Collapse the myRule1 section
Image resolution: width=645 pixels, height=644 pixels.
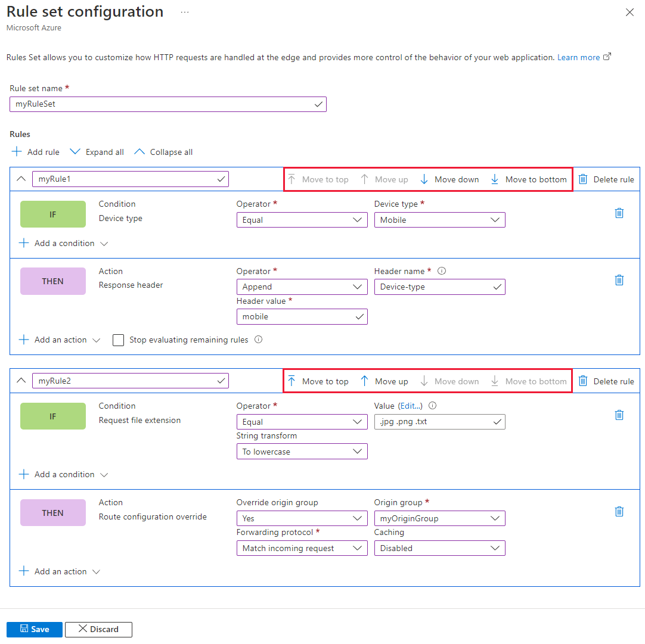[21, 179]
